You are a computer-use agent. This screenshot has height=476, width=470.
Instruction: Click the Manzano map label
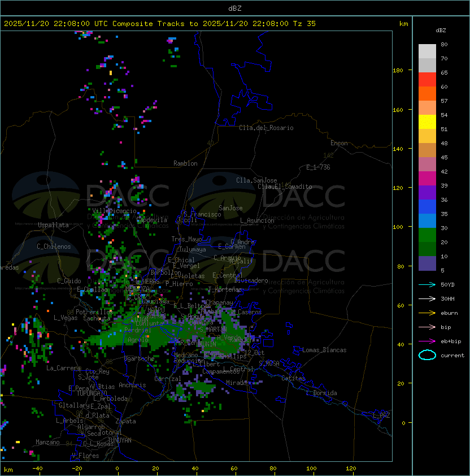point(47,442)
